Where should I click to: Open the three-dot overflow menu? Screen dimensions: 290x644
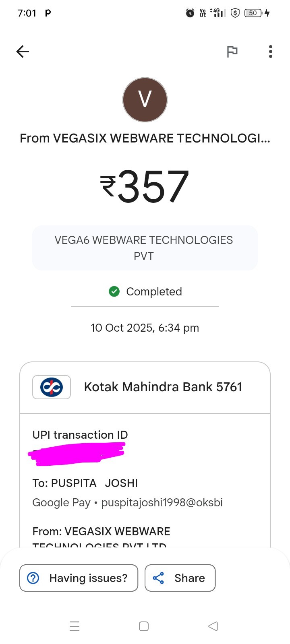pos(270,52)
